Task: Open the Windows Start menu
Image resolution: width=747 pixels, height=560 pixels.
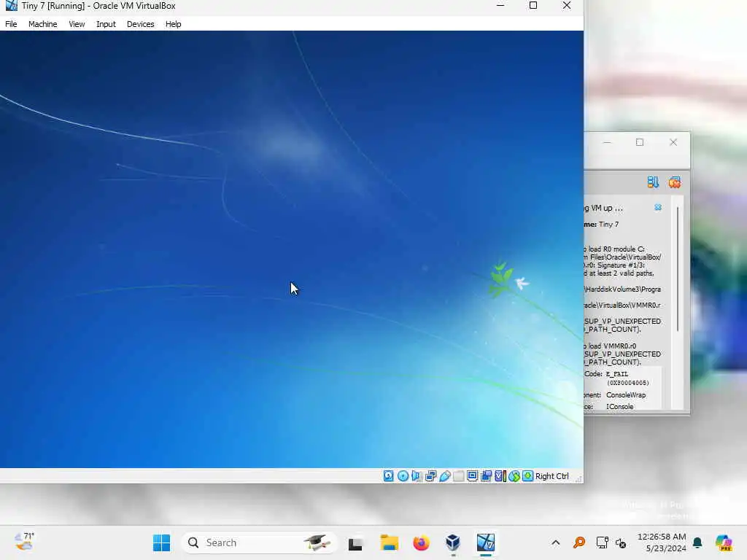Action: click(x=161, y=542)
